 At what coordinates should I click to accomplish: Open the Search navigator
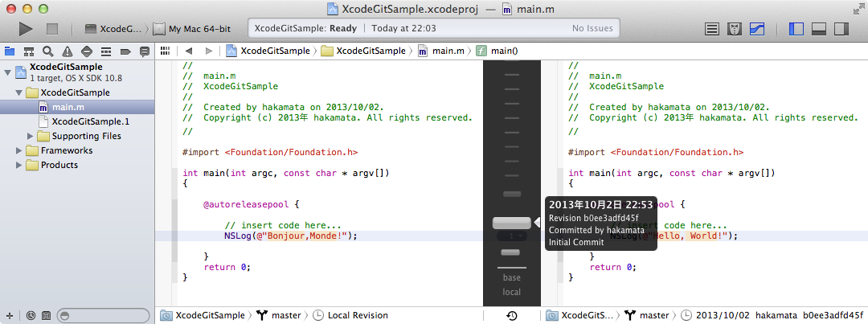[x=48, y=51]
